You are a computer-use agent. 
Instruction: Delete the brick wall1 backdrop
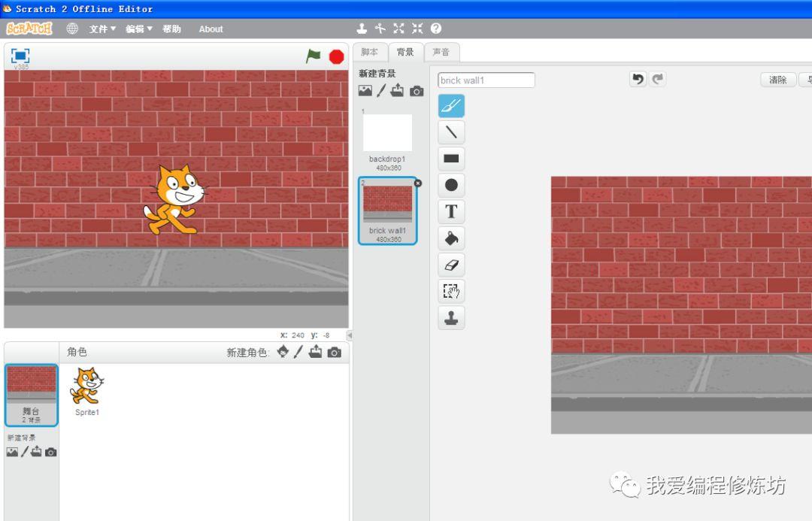418,183
